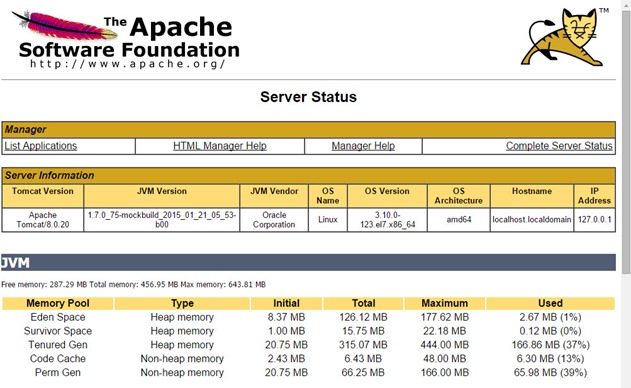Click the 65.98 MB (39%) used value
Viewport: 631px width, 388px height.
(x=551, y=373)
